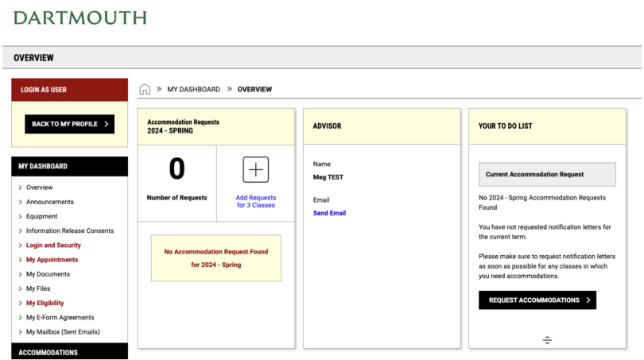Click arrow in Request Accommodations button
The width and height of the screenshot is (644, 360).
tap(588, 300)
